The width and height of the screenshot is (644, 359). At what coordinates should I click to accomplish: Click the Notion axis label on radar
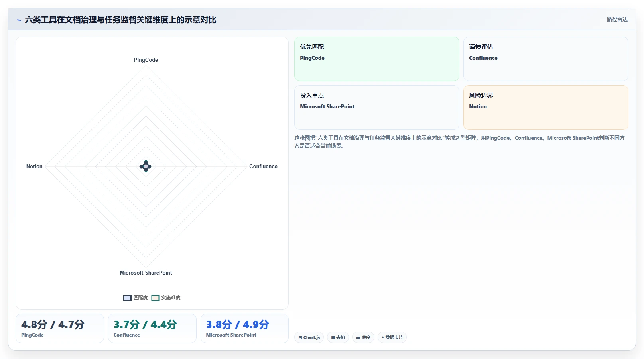tap(34, 166)
